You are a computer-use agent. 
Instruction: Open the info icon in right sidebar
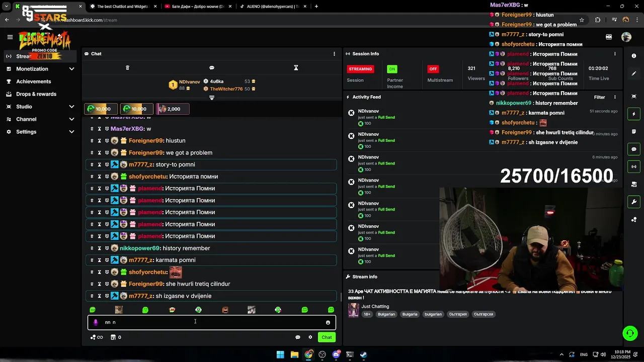(x=634, y=56)
